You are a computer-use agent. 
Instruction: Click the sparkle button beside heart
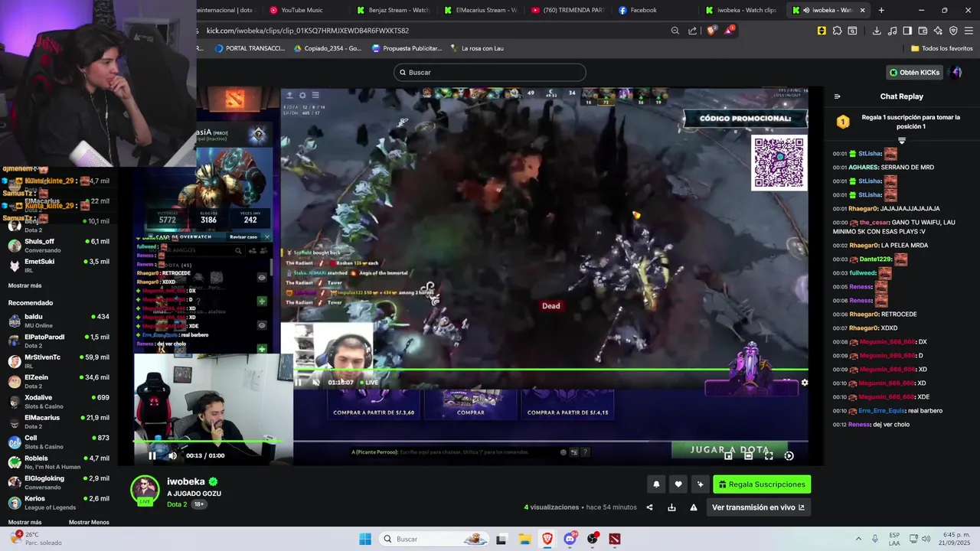click(x=700, y=484)
